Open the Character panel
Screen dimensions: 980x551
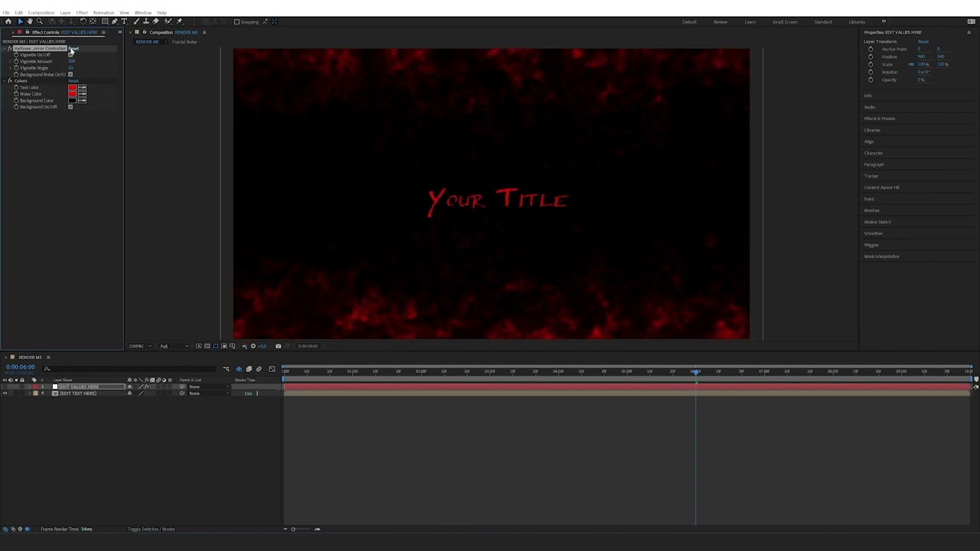(874, 153)
